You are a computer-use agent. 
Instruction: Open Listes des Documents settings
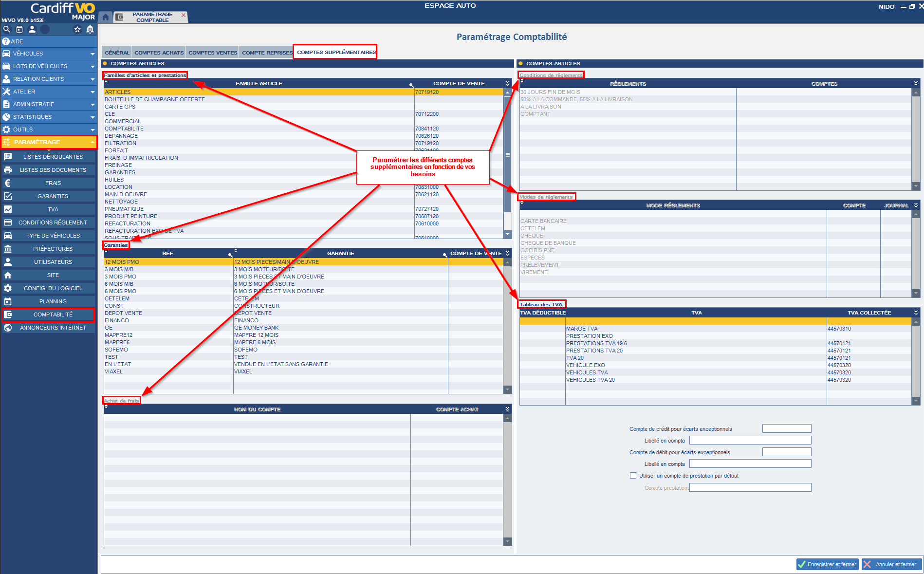point(48,170)
